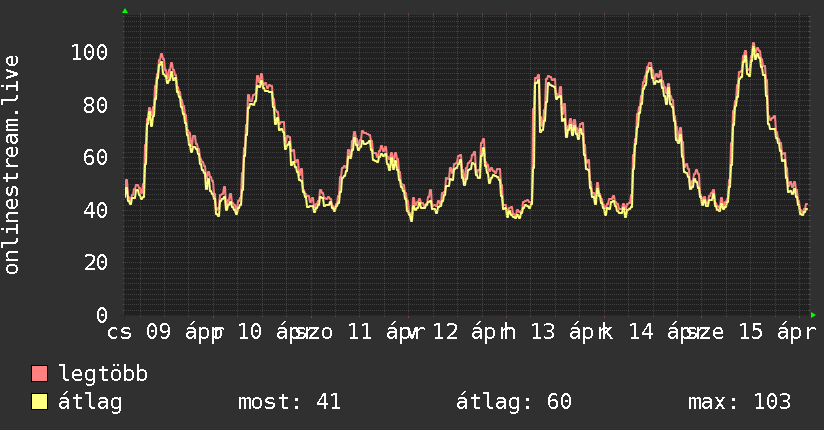Click the 'most: 41' current value
Screen dimensions: 824x430
pos(289,402)
